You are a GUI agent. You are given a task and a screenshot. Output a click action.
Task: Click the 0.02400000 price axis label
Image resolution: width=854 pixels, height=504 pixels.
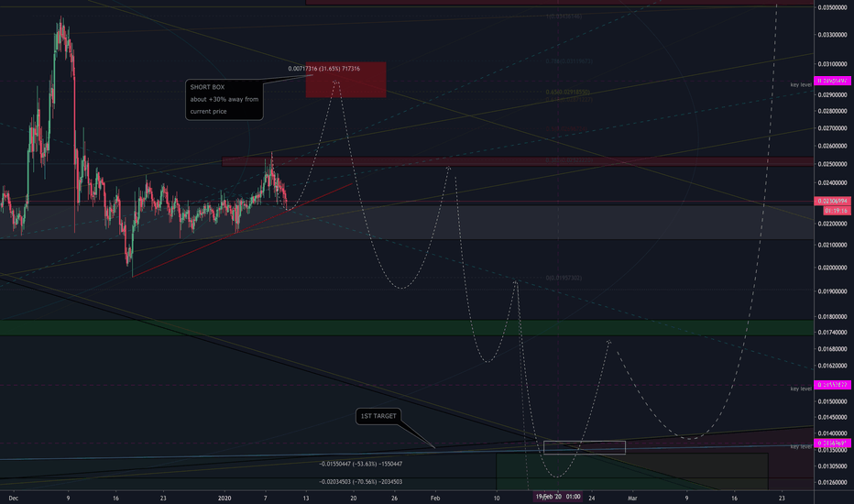click(832, 183)
